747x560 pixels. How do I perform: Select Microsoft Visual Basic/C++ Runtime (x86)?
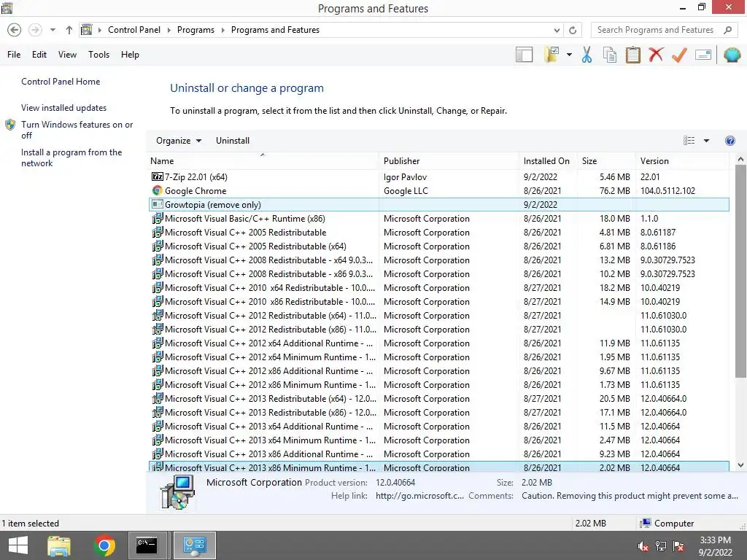438,219
